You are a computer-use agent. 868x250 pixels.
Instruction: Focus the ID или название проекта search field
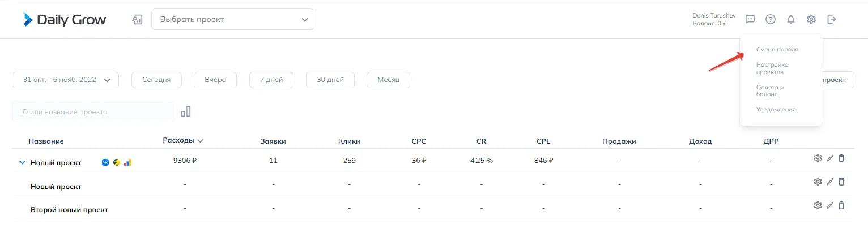pos(93,111)
